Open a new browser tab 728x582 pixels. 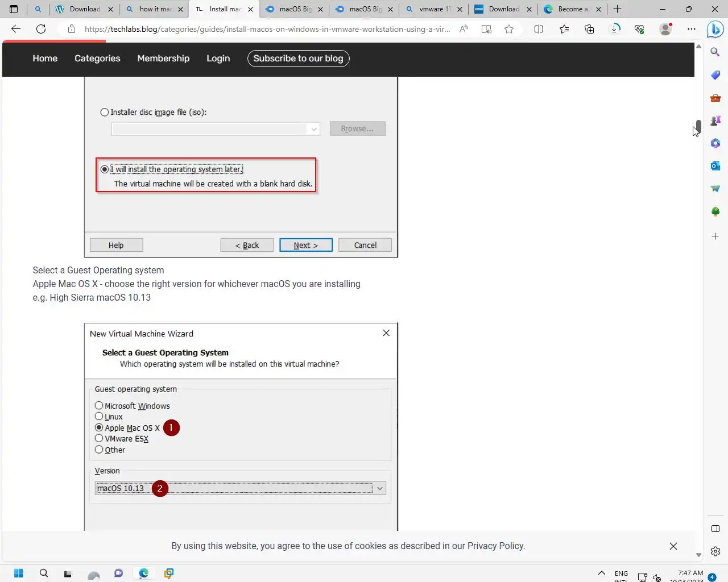coord(618,9)
